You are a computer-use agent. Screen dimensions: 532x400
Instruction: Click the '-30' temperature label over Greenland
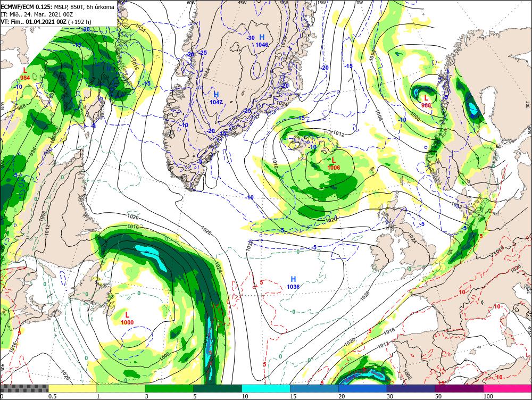coord(251,38)
